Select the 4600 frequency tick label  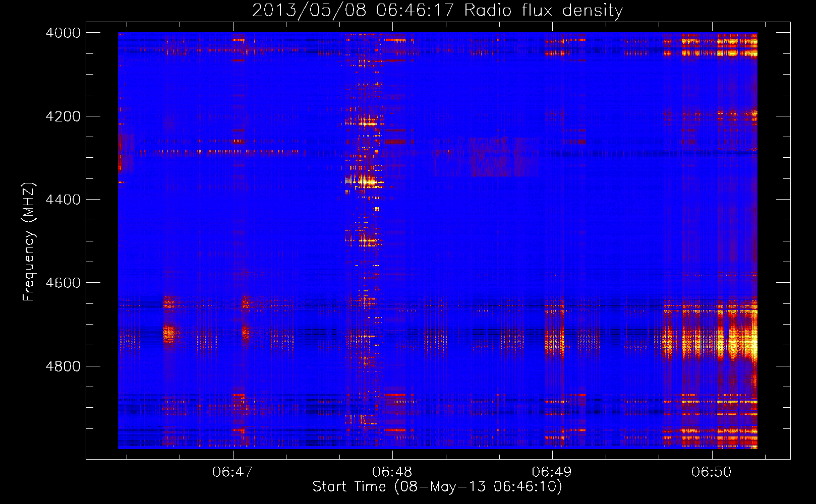coord(63,283)
